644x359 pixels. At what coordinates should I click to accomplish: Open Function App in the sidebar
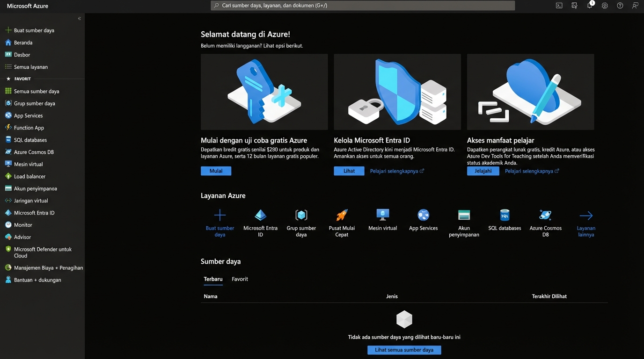click(x=29, y=128)
